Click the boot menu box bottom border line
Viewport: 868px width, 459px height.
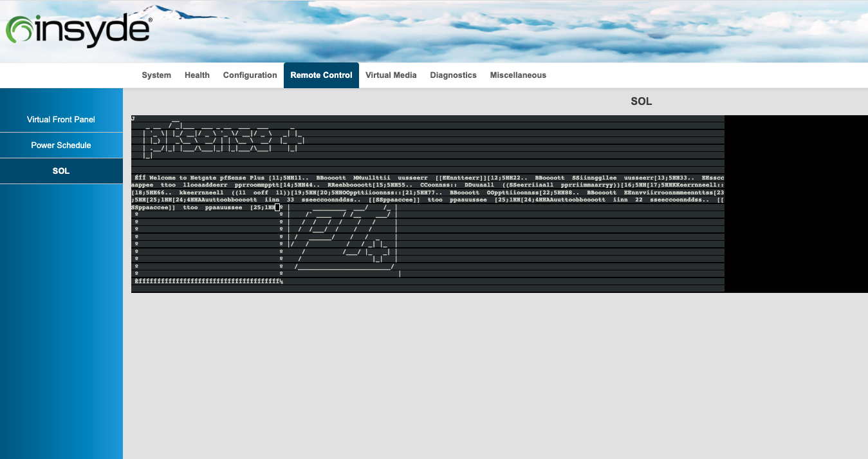click(x=209, y=281)
